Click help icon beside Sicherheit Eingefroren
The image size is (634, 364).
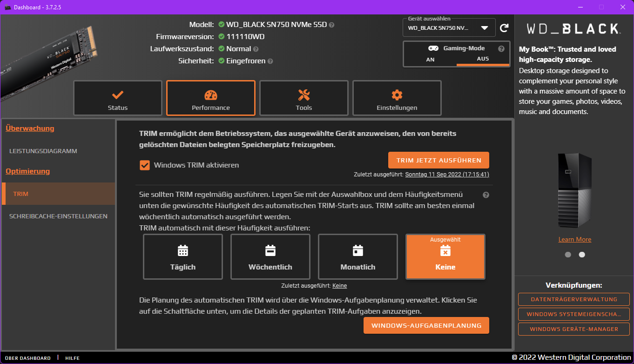click(270, 61)
